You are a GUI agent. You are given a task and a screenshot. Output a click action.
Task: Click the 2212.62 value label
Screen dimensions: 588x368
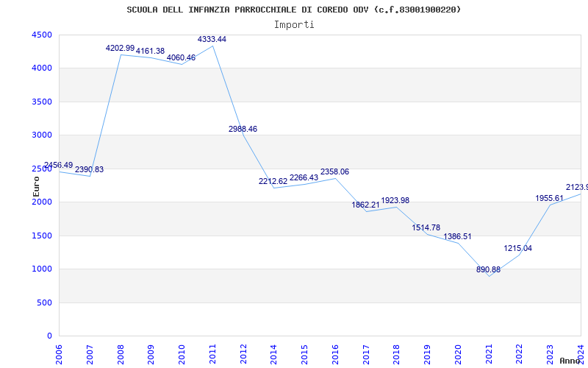(x=273, y=181)
